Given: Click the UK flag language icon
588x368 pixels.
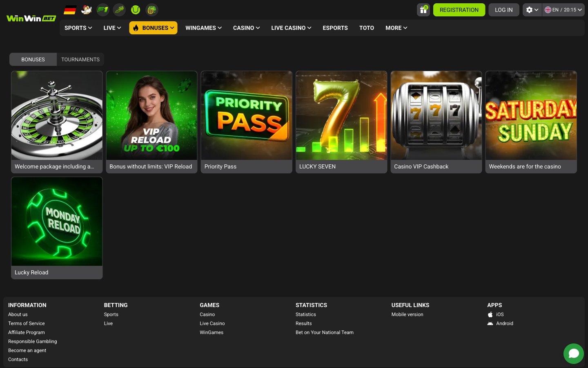Looking at the screenshot, I should click(x=548, y=10).
